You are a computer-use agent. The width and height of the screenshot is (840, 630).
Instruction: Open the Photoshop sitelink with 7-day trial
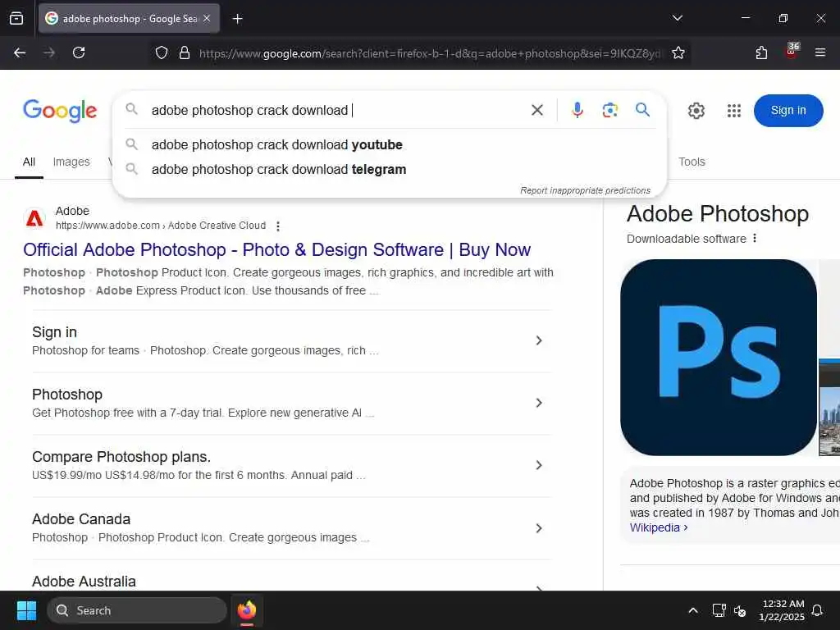[67, 395]
